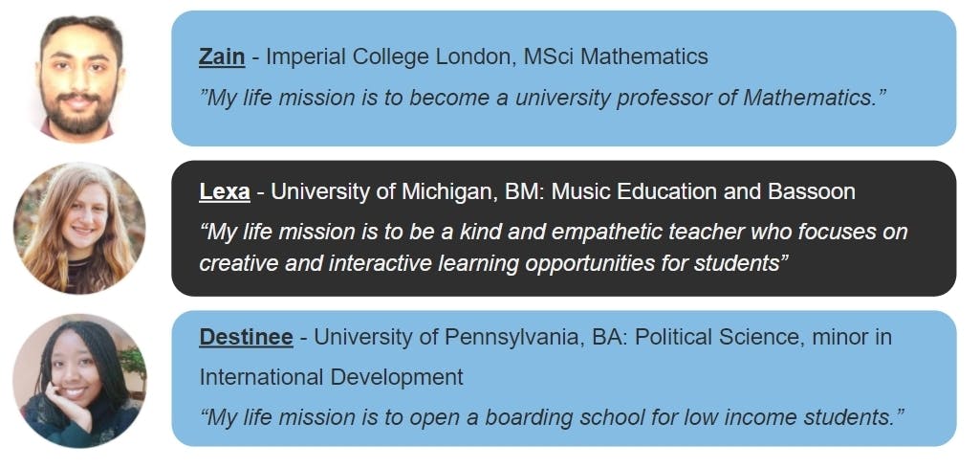This screenshot has width=980, height=468.
Task: Click Lexa's circular profile photo
Action: tap(79, 228)
